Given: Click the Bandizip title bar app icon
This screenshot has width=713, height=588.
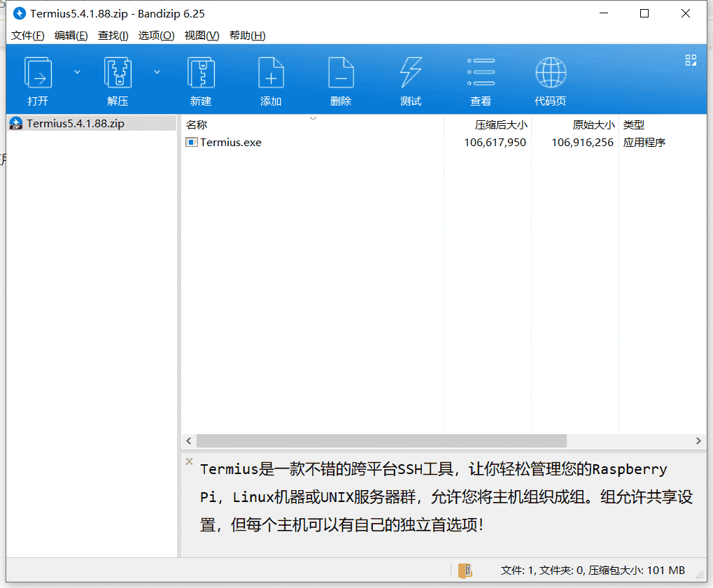Looking at the screenshot, I should [x=20, y=13].
